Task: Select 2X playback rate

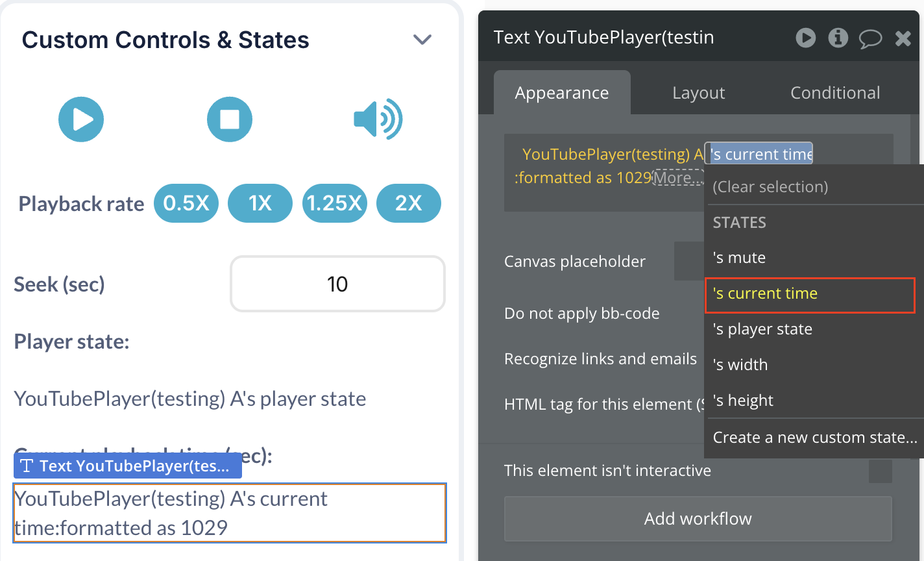Action: click(409, 204)
